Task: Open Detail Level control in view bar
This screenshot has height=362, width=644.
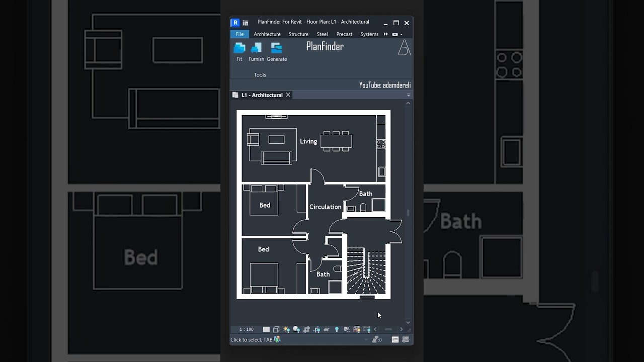Action: coord(266,329)
